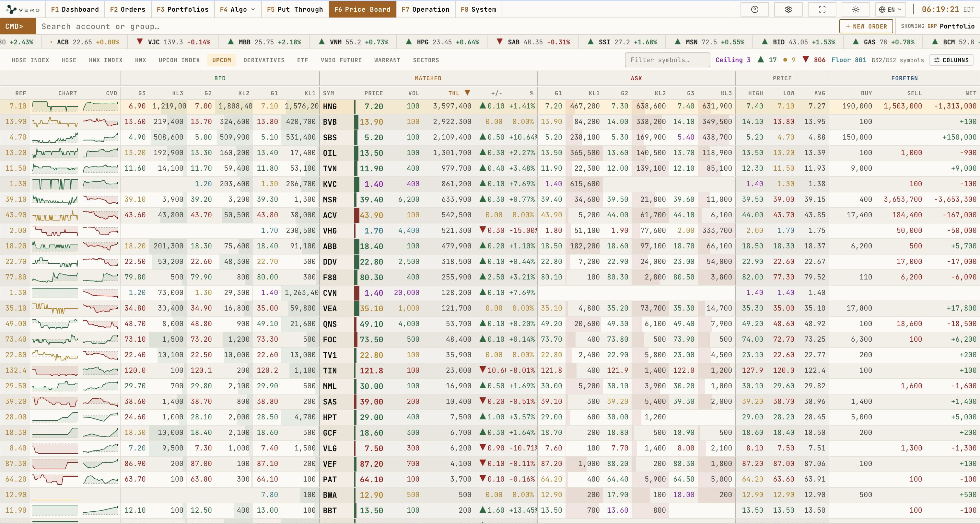The height and width of the screenshot is (524, 980).
Task: Click GAS ticker up-arrow item
Action: [x=883, y=42]
